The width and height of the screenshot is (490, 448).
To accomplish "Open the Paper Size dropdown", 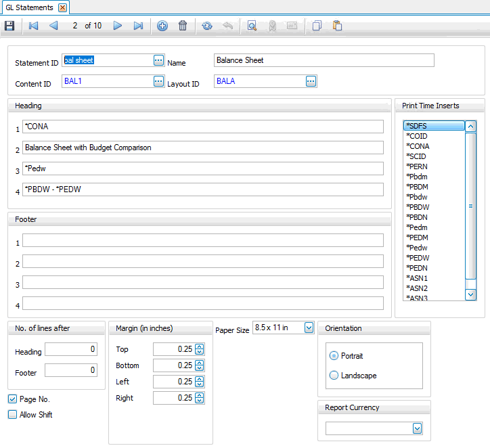I will [309, 328].
